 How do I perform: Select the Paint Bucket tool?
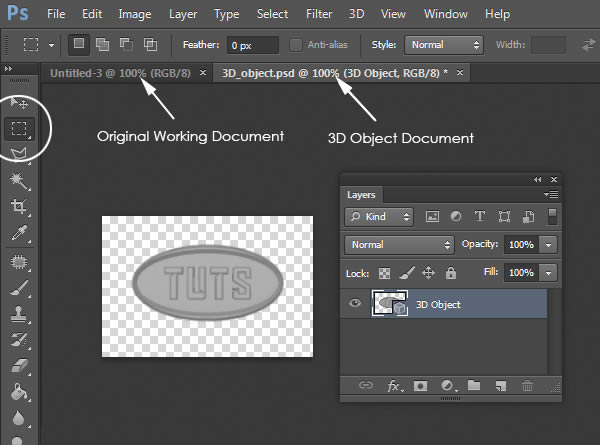(19, 392)
